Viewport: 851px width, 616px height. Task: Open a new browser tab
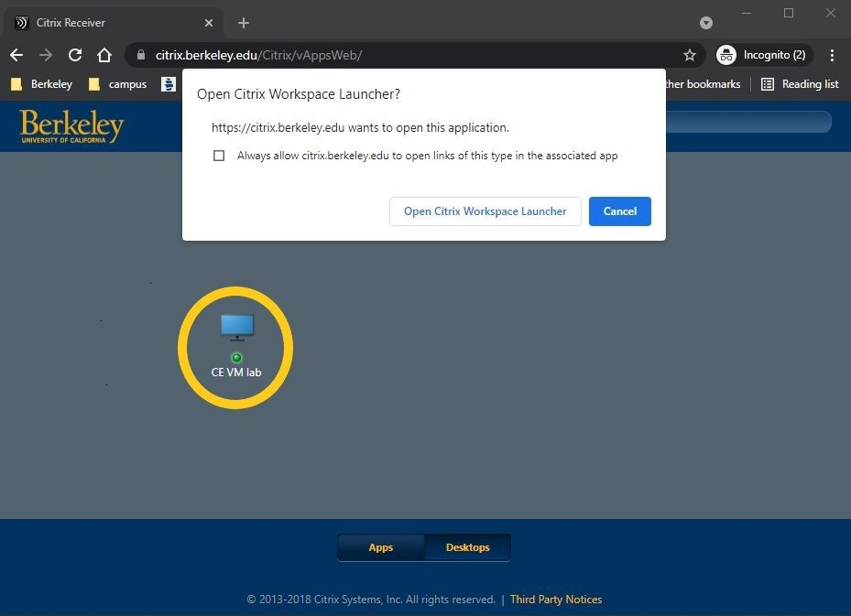point(243,23)
